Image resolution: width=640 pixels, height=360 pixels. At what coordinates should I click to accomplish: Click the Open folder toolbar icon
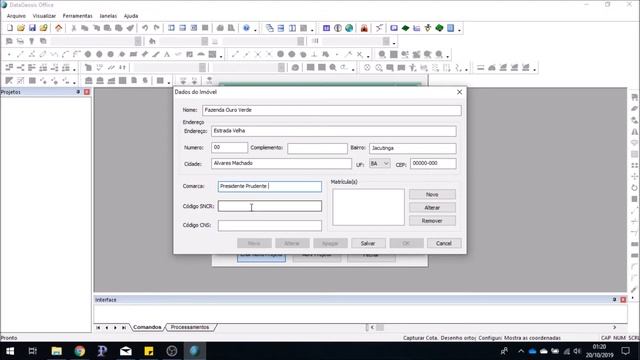(x=21, y=28)
